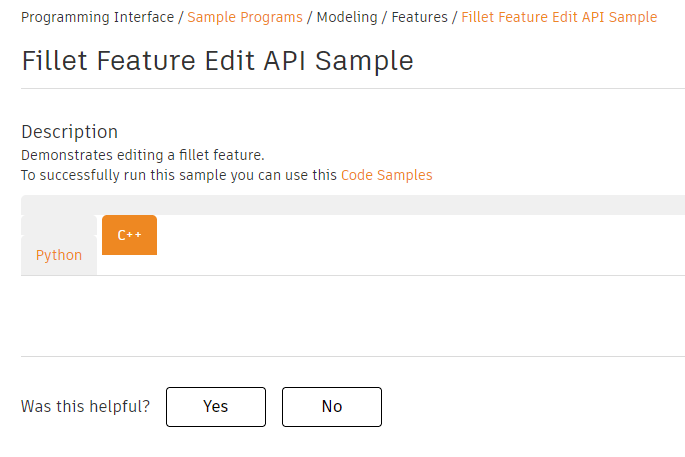This screenshot has height=457, width=685.
Task: Click the 'Demonstrates editing a fillet feature' text
Action: (142, 156)
